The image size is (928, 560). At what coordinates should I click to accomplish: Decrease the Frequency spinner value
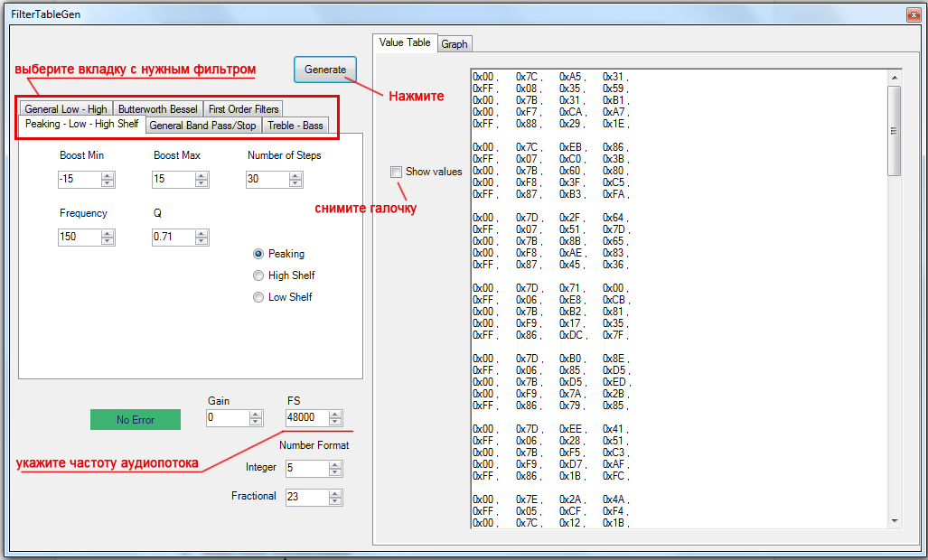[108, 241]
